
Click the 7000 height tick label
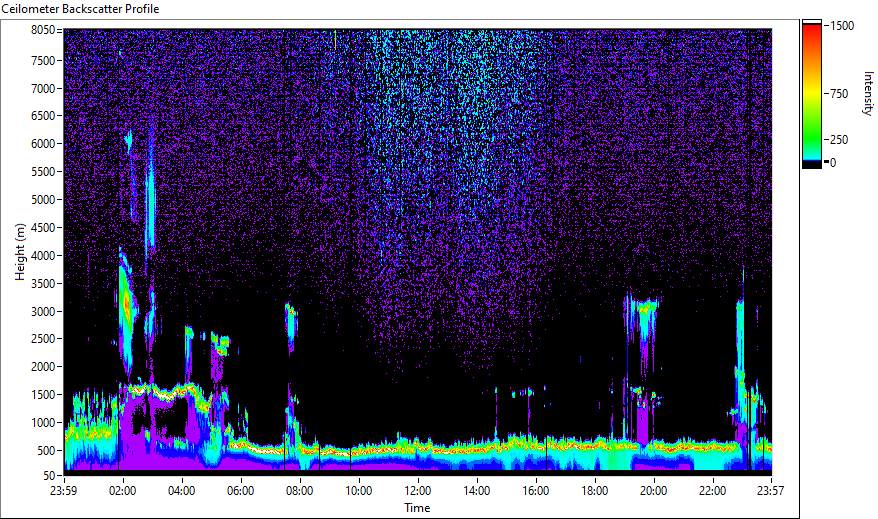point(43,88)
